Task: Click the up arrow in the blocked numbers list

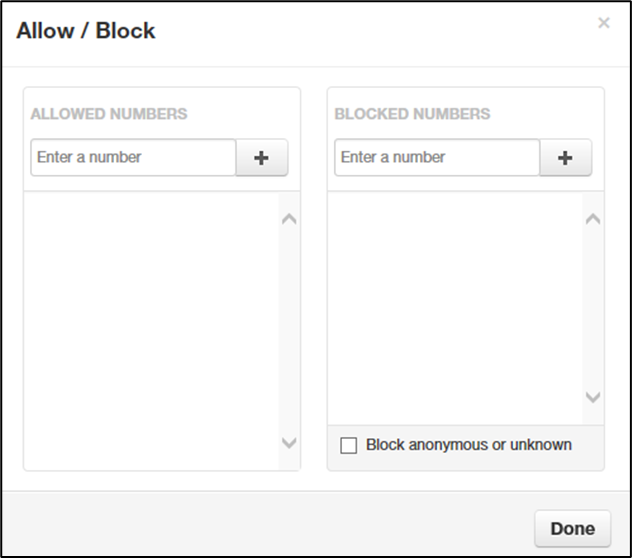Action: click(593, 218)
